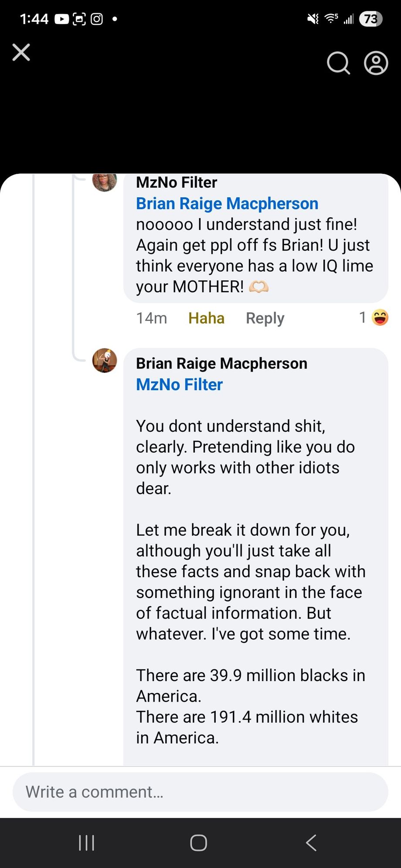Image resolution: width=401 pixels, height=868 pixels.
Task: Open the profile account icon
Action: (376, 64)
